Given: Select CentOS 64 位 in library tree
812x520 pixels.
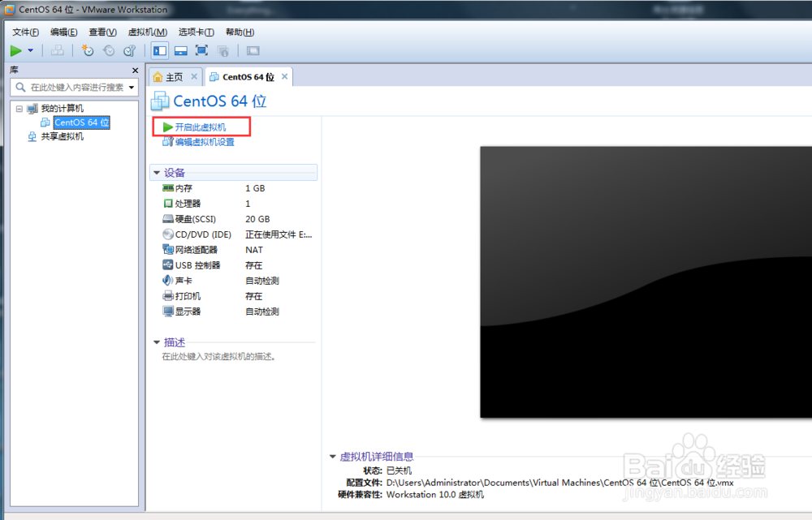Looking at the screenshot, I should point(82,122).
